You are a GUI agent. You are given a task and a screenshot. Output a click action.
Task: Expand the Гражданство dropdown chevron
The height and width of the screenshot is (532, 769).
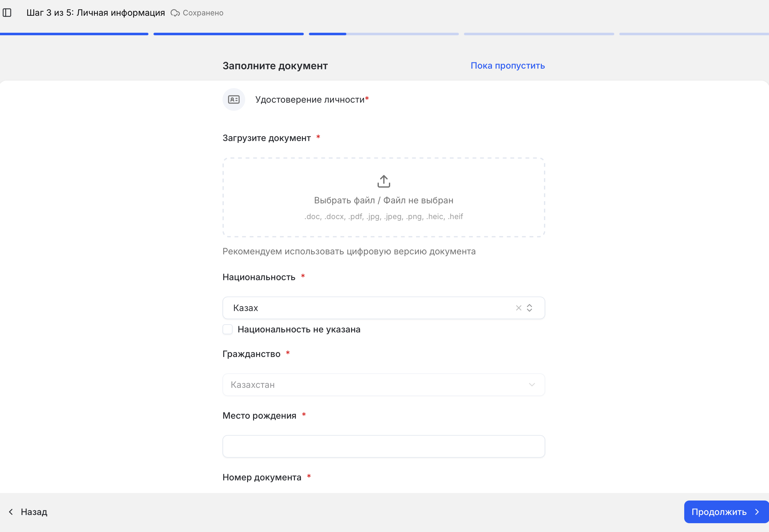[x=532, y=385]
